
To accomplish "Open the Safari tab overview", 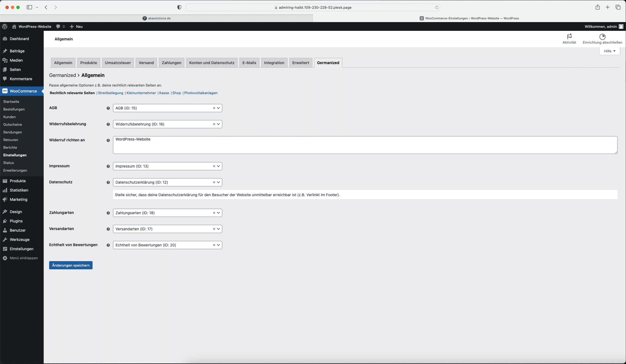I will pyautogui.click(x=618, y=7).
